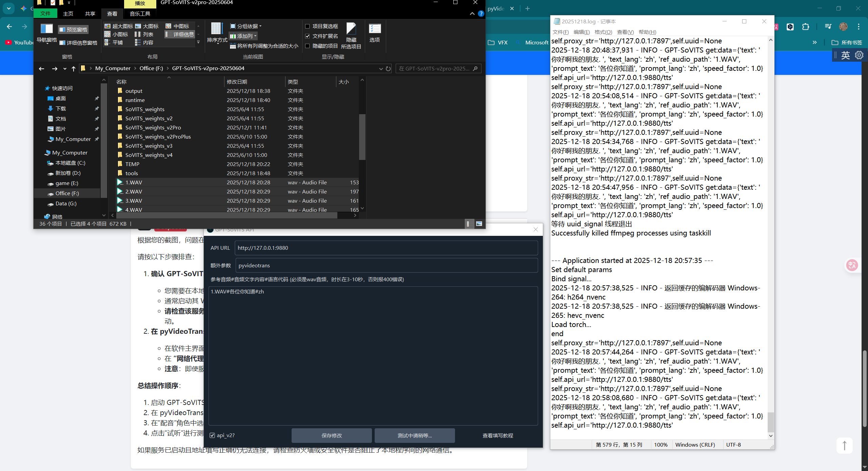868x471 pixels.
Task: Refresh the current folder view
Action: (389, 69)
